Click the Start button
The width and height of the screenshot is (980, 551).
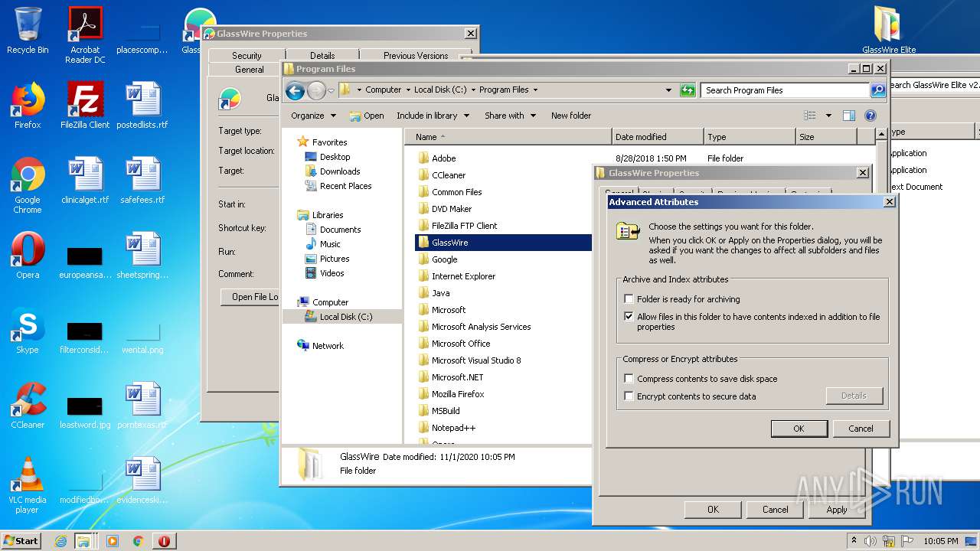[21, 541]
